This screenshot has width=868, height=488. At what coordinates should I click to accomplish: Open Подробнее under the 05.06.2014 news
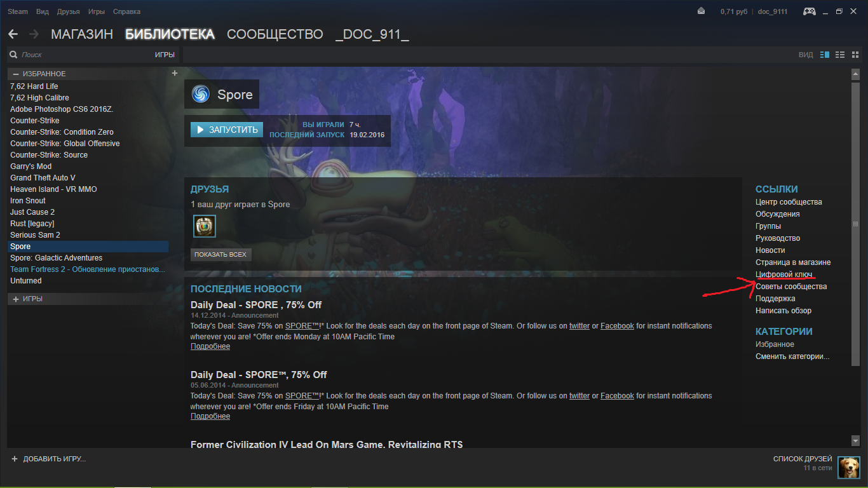coord(210,416)
